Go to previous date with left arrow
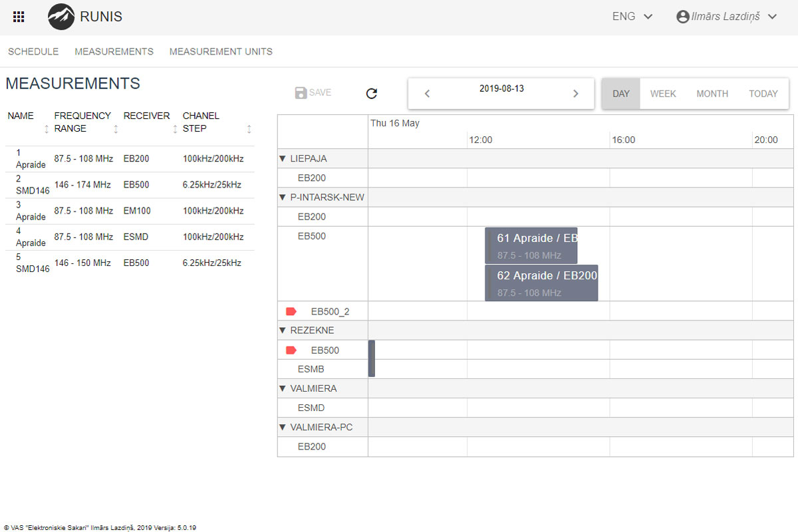The image size is (798, 532). (x=428, y=94)
